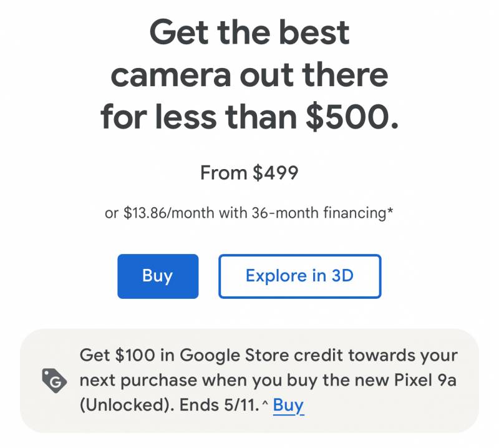
Task: Click the Pixel 9a text in the banner
Action: pos(425,379)
